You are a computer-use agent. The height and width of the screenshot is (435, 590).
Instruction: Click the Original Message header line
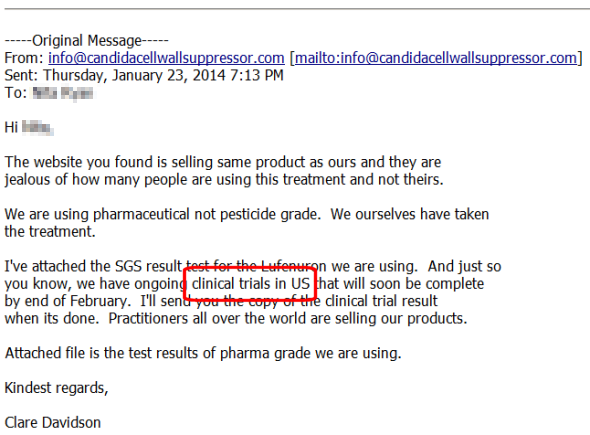coord(87,41)
